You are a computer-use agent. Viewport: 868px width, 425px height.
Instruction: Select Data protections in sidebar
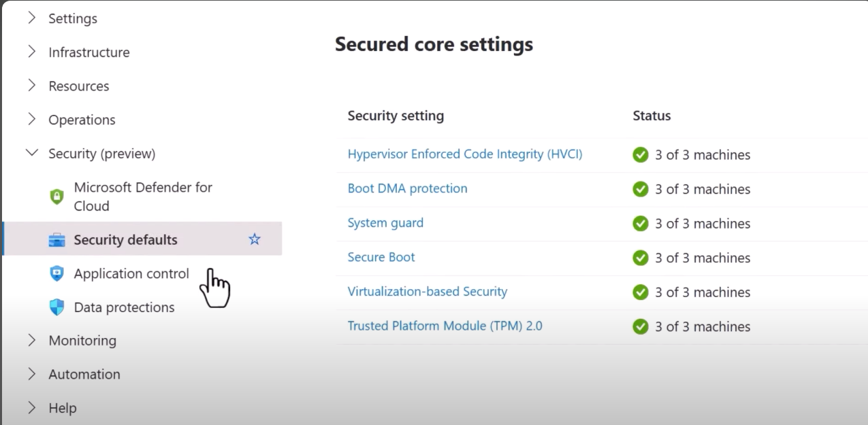pos(124,307)
